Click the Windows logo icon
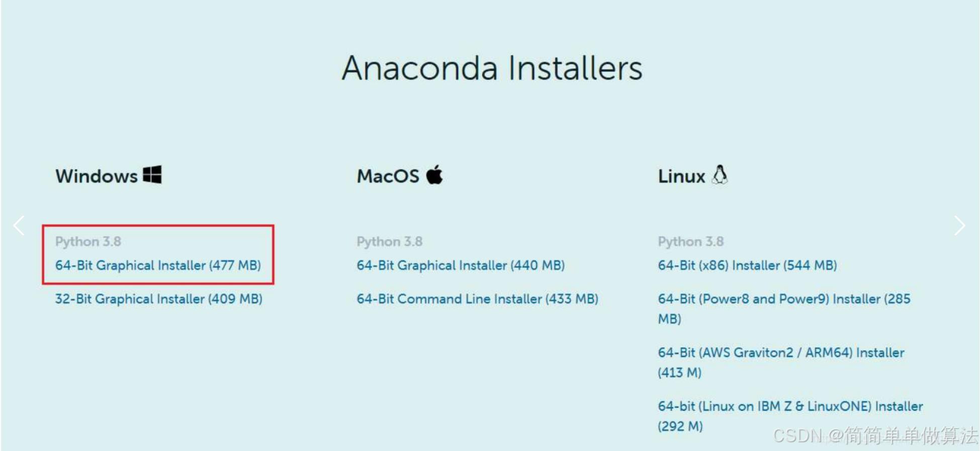 pos(152,175)
